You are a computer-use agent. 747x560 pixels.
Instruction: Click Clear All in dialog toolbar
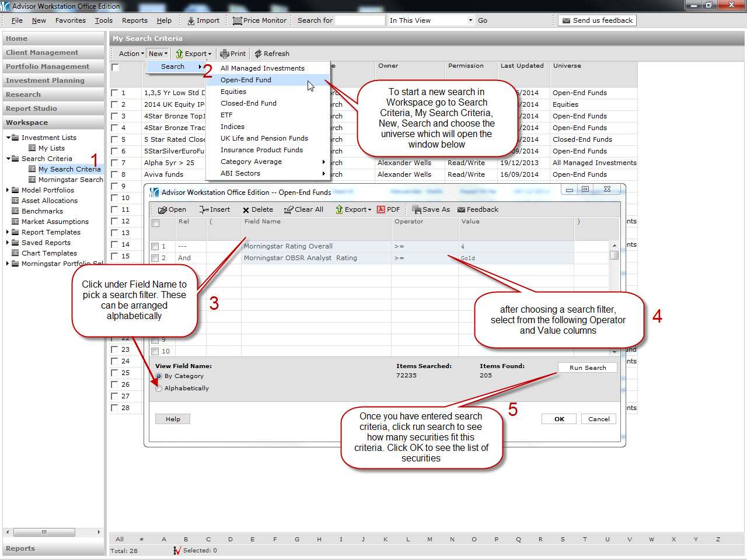303,209
